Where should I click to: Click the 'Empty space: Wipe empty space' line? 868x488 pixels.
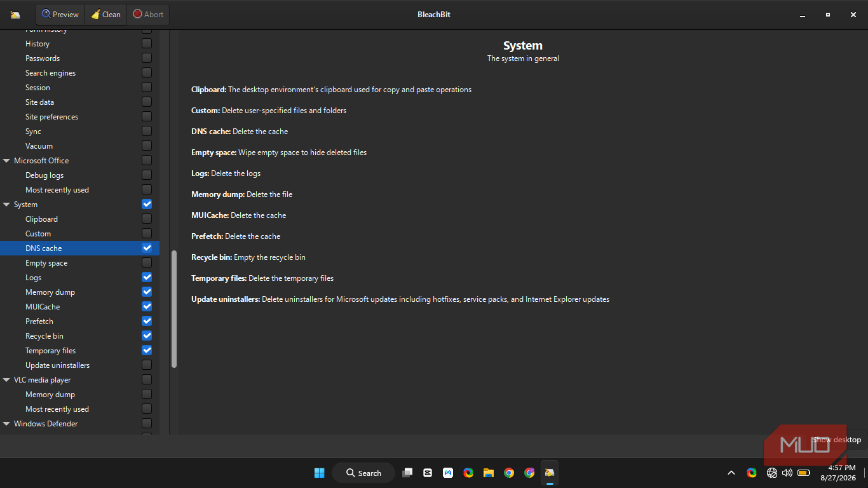click(279, 152)
